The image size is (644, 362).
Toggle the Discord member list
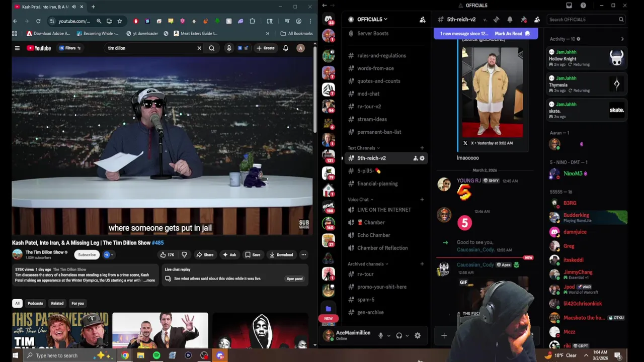pyautogui.click(x=537, y=20)
